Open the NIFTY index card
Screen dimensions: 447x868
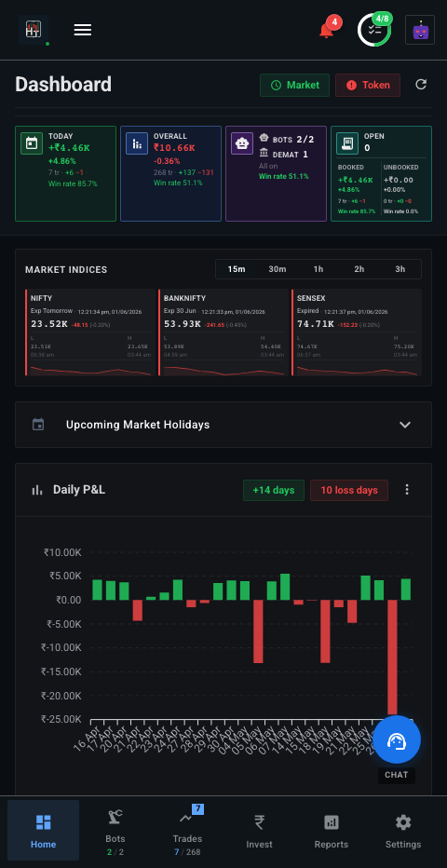coord(90,332)
